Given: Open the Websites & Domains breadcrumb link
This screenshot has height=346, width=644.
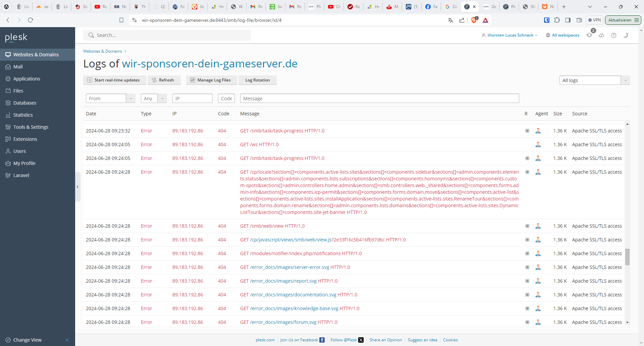Looking at the screenshot, I should [103, 51].
